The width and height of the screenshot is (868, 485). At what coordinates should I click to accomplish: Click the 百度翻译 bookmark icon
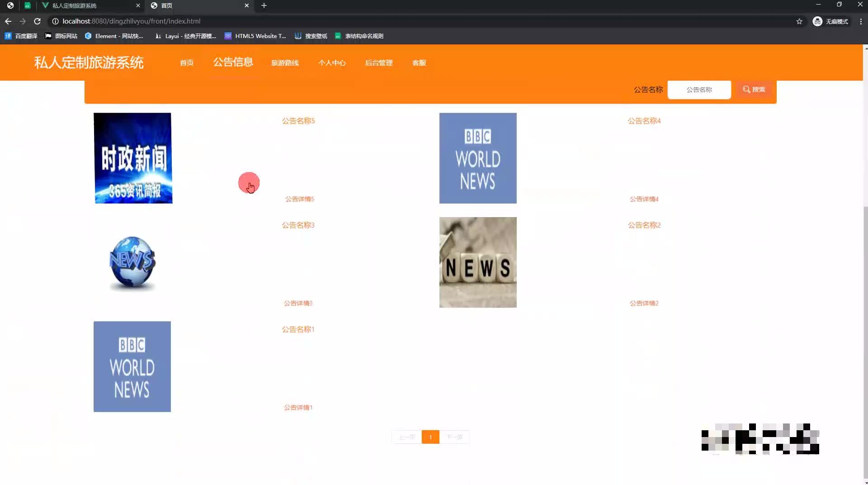coord(8,36)
